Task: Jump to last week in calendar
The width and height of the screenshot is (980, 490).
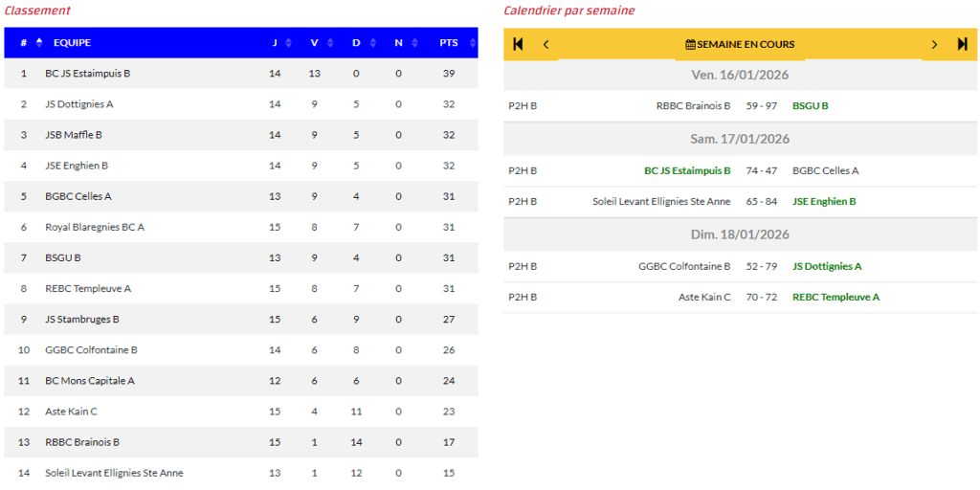Action: [963, 44]
